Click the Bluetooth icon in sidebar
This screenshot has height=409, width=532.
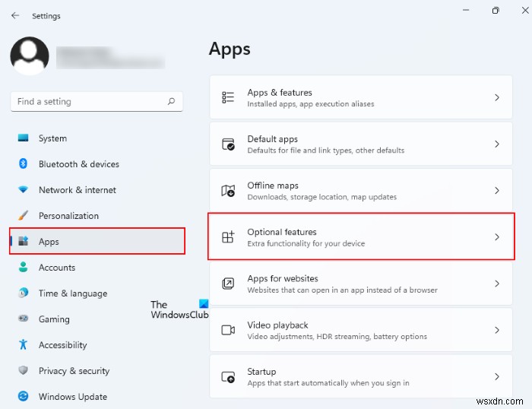pos(23,163)
